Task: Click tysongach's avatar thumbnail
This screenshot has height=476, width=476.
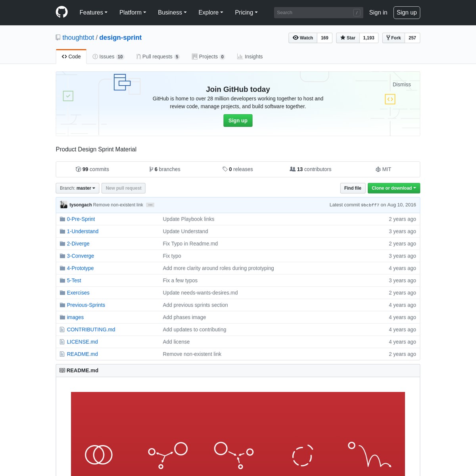Action: [x=63, y=205]
